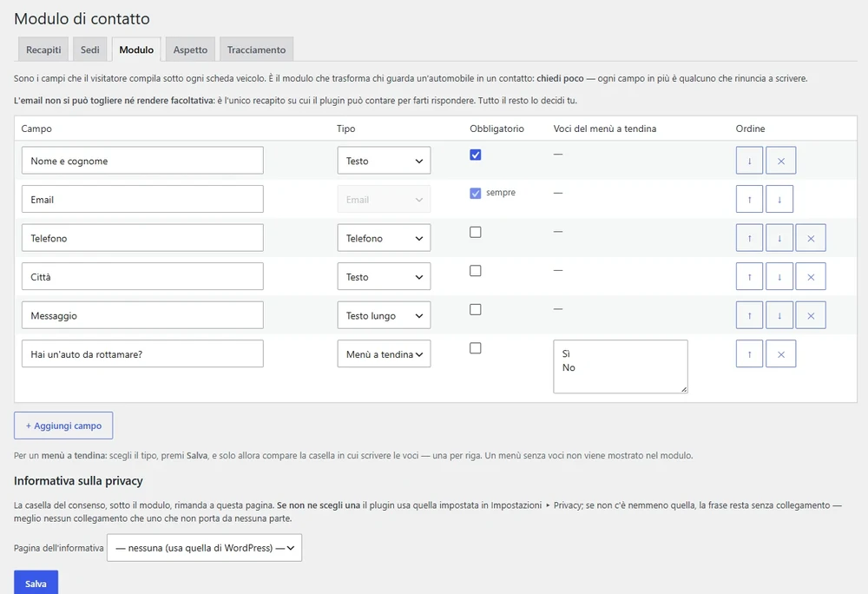
Task: Open the Città field type selector
Action: point(385,277)
